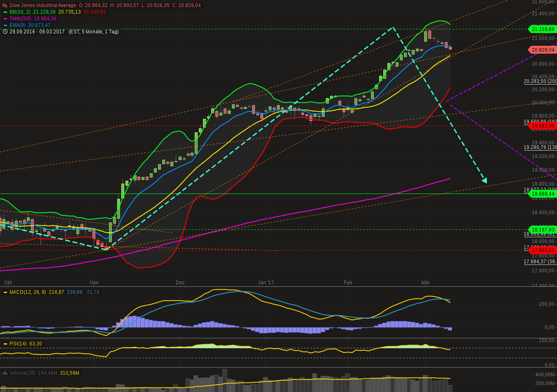Click the MACD histogram value -22,78
This screenshot has width=557, height=392.
pyautogui.click(x=92, y=292)
